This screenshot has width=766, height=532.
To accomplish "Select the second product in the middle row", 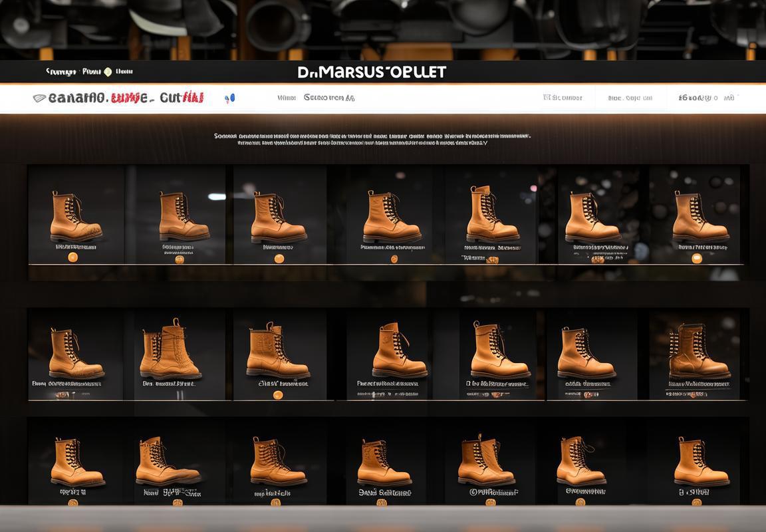I will 170,349.
